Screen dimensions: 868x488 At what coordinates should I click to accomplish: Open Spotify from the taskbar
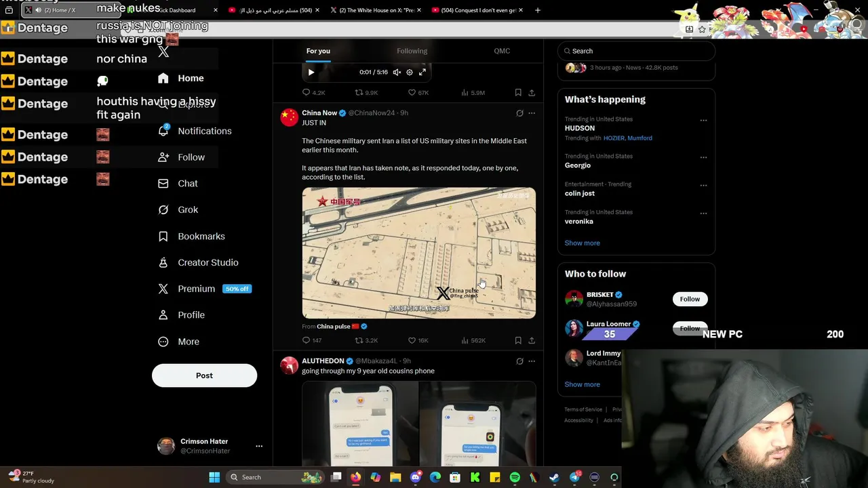[515, 477]
